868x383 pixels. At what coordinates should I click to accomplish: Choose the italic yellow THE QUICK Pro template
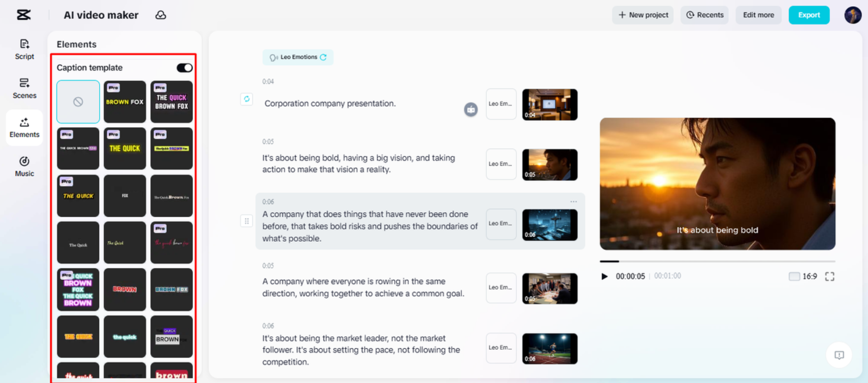78,196
